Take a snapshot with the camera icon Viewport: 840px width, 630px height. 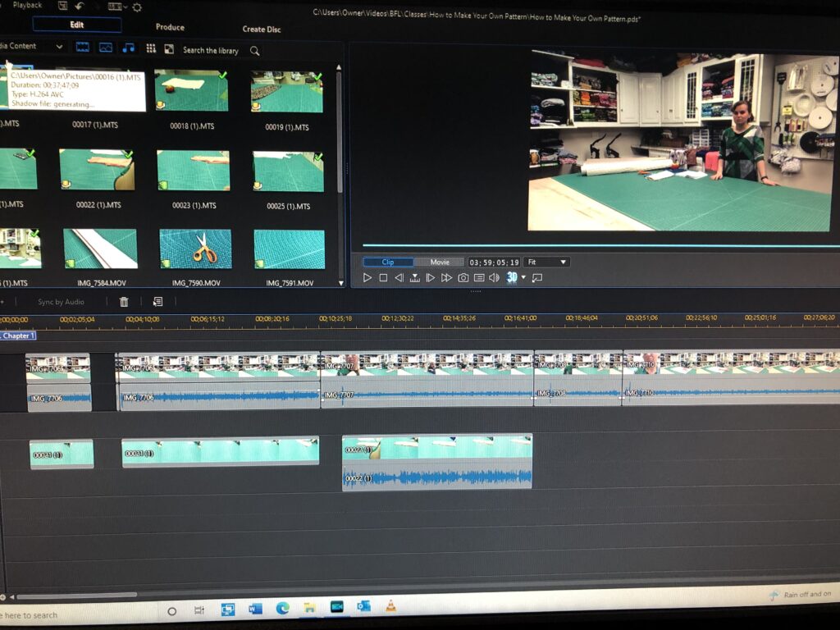click(463, 278)
